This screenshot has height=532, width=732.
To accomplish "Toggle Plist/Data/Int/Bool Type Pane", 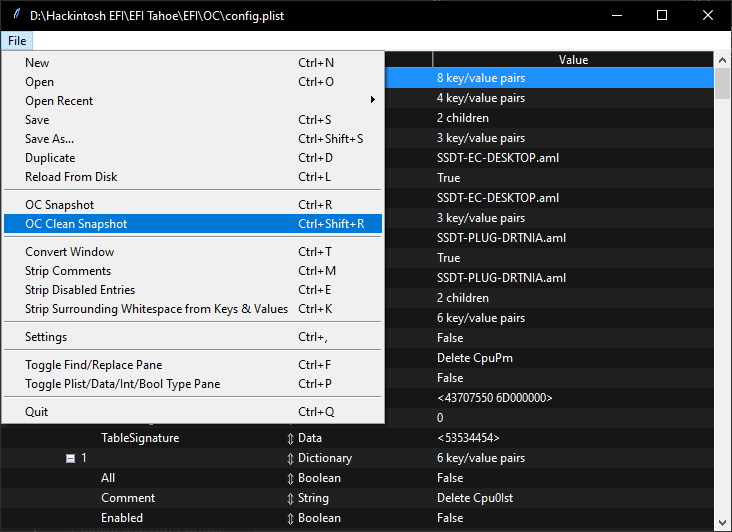I will click(x=193, y=384).
